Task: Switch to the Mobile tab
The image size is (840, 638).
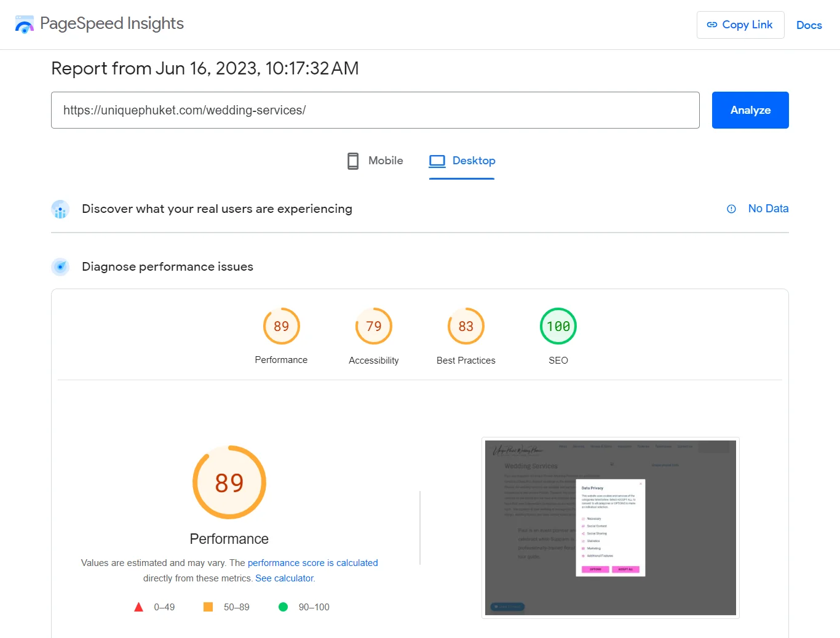Action: click(375, 161)
